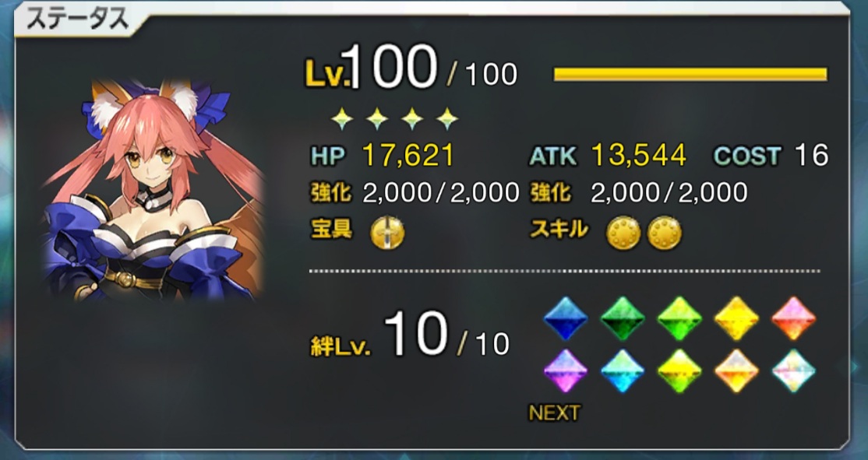Click the dark green bond crystal

pos(623,319)
